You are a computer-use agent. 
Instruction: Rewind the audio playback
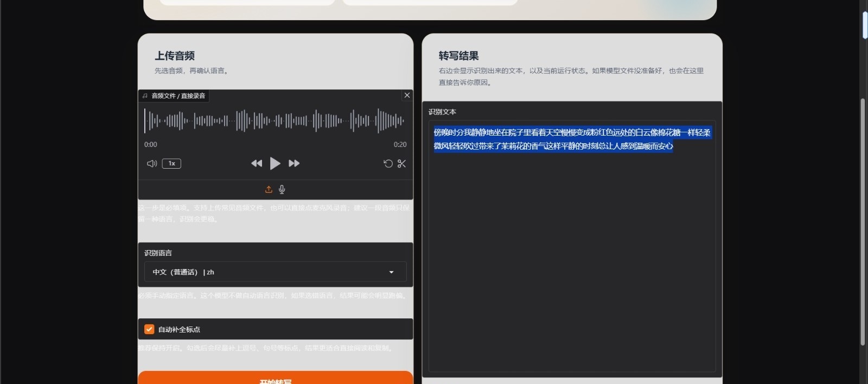(x=257, y=163)
